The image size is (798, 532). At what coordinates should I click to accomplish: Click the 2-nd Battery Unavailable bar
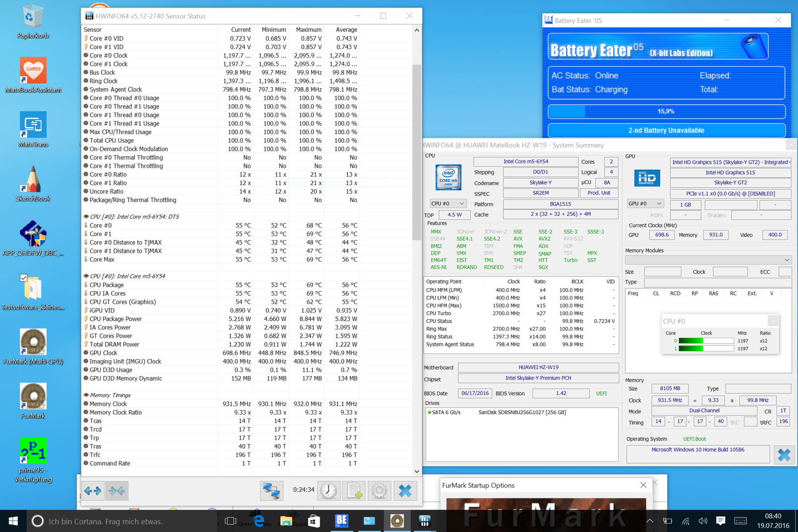[666, 130]
